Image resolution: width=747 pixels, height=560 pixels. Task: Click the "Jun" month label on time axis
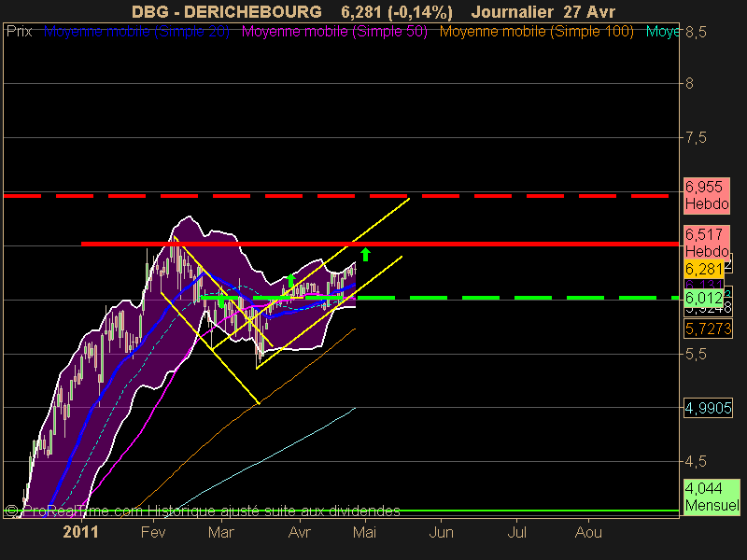click(x=441, y=532)
